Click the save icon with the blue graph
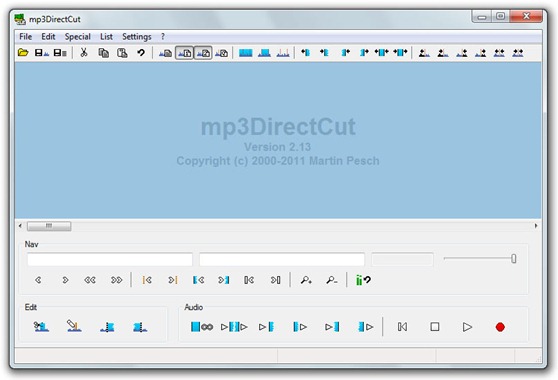This screenshot has height=380, width=558. [41, 53]
